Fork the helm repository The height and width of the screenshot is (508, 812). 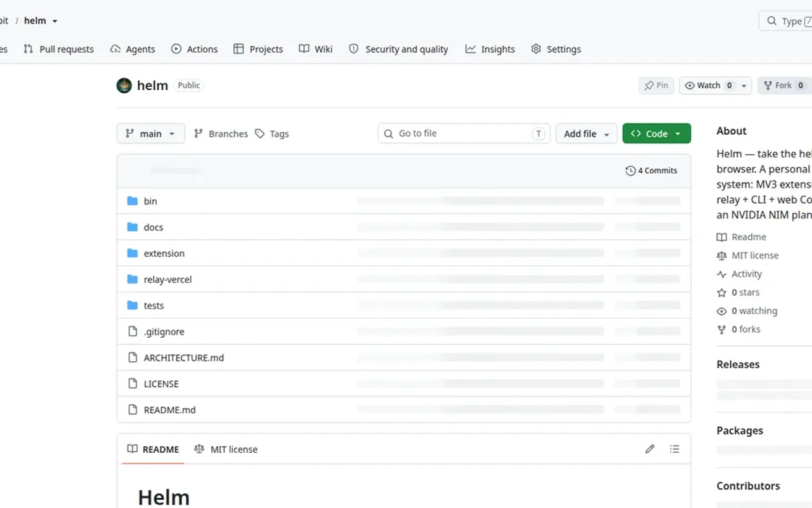click(784, 86)
